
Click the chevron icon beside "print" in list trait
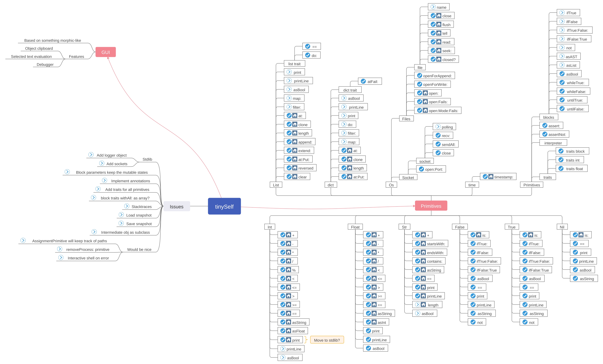[x=290, y=72]
